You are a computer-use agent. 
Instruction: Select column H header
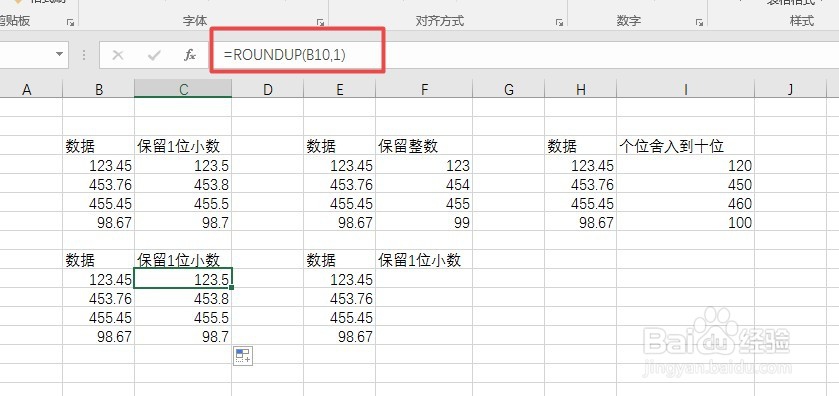tap(581, 89)
